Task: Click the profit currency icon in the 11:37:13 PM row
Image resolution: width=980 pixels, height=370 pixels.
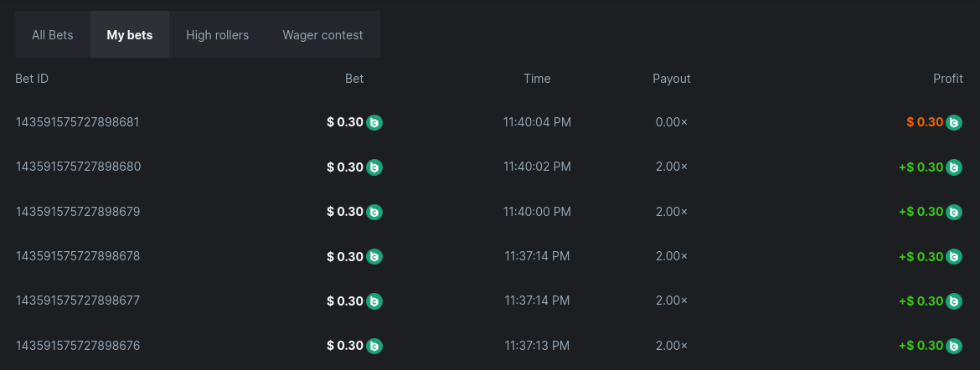Action: coord(954,346)
